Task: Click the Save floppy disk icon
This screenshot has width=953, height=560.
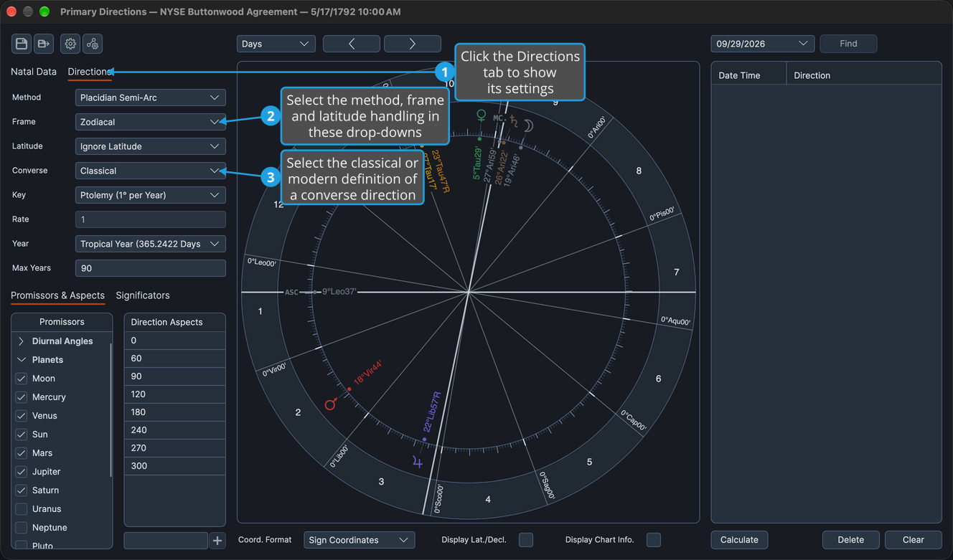Action: tap(22, 44)
